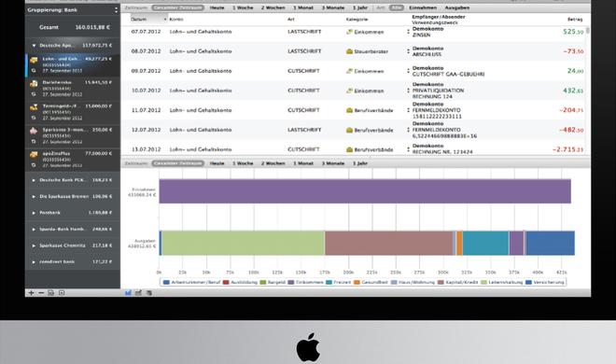The width and height of the screenshot is (616, 364).
Task: Click the Art column header
Action: click(291, 20)
